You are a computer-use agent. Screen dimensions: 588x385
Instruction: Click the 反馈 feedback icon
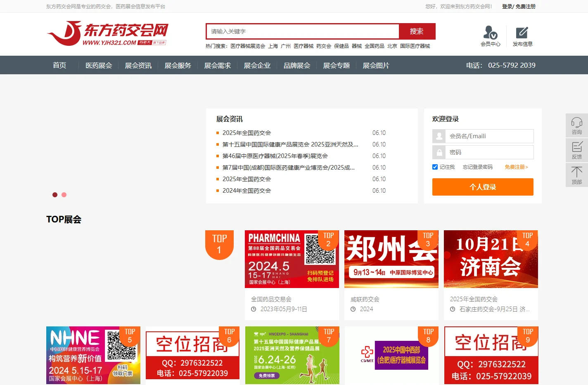[x=577, y=150]
